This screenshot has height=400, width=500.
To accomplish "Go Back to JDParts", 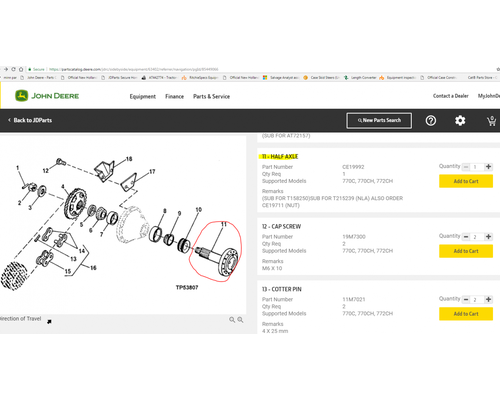I will pos(30,120).
